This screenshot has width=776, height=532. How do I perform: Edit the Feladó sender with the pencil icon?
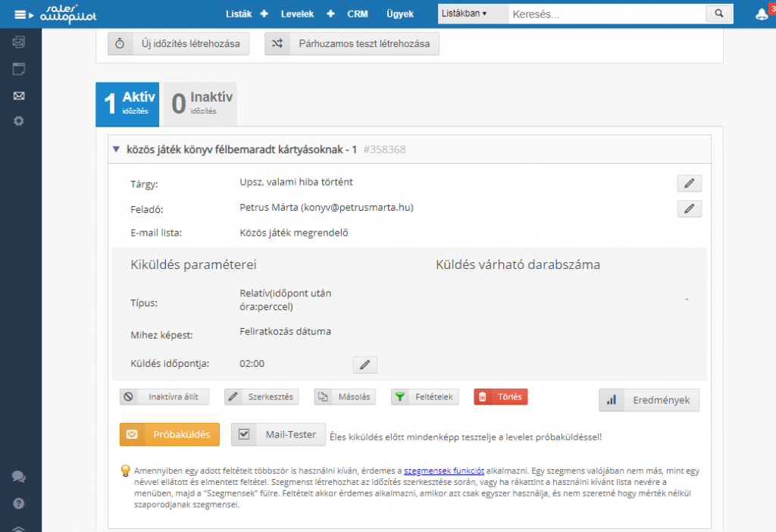689,208
